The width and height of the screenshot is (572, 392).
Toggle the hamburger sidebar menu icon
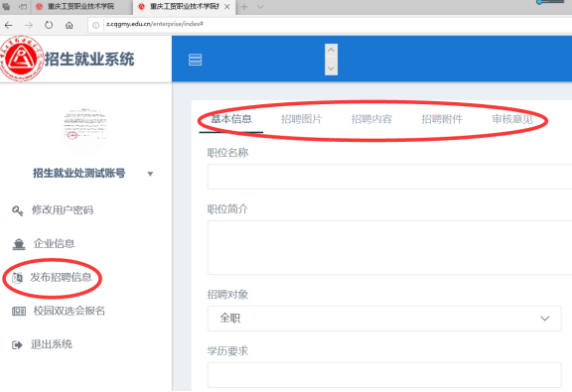pos(196,60)
